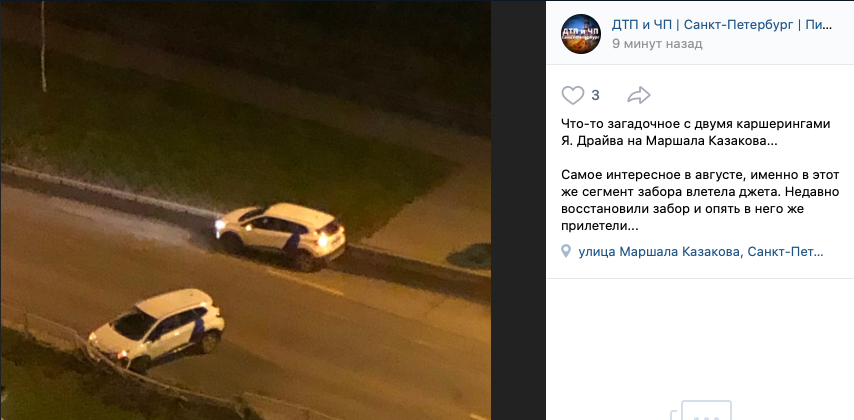Image resolution: width=854 pixels, height=420 pixels.
Task: Open the ДТП и ЧП Санкт-Петербург group page
Action: pyautogui.click(x=722, y=25)
